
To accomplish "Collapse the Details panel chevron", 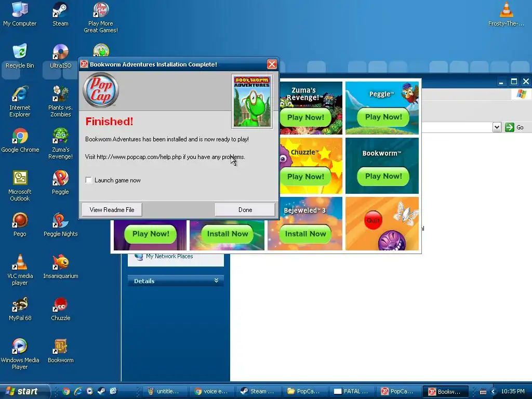I will [216, 281].
